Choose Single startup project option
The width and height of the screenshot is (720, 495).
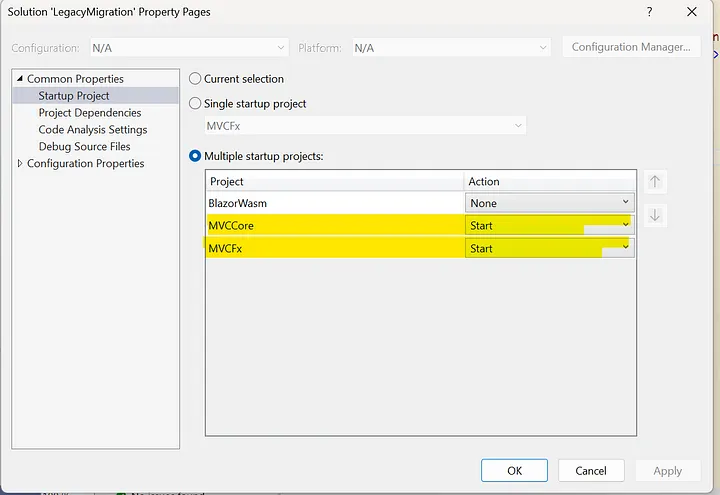tap(195, 103)
